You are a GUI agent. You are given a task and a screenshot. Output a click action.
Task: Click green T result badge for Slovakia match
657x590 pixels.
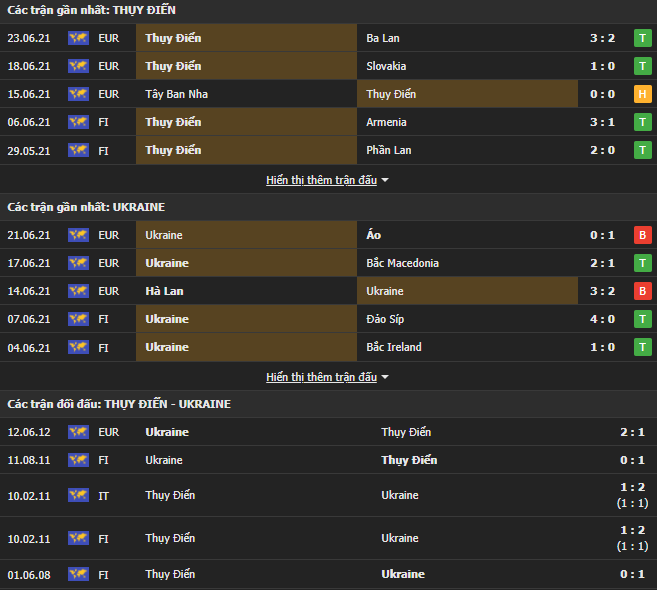pos(642,66)
